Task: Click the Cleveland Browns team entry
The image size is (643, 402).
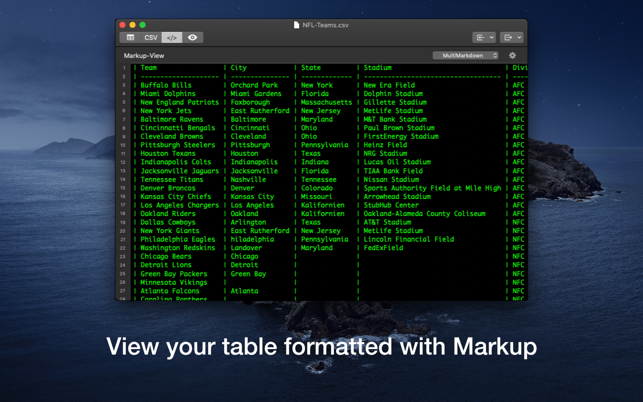Action: [x=172, y=136]
